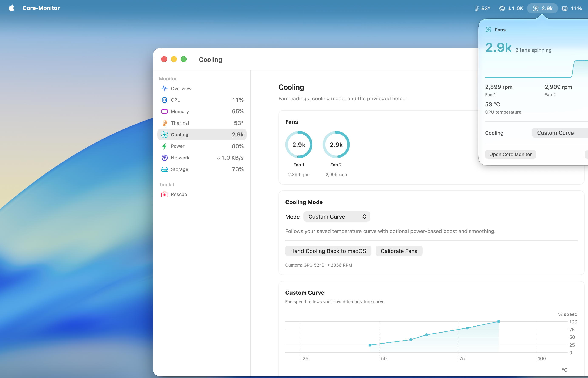Click the green zoom window button
588x378 pixels.
pyautogui.click(x=184, y=59)
